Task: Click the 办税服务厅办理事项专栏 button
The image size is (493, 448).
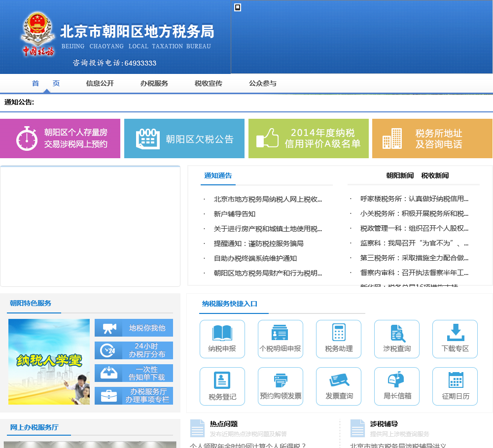Action: [x=134, y=396]
